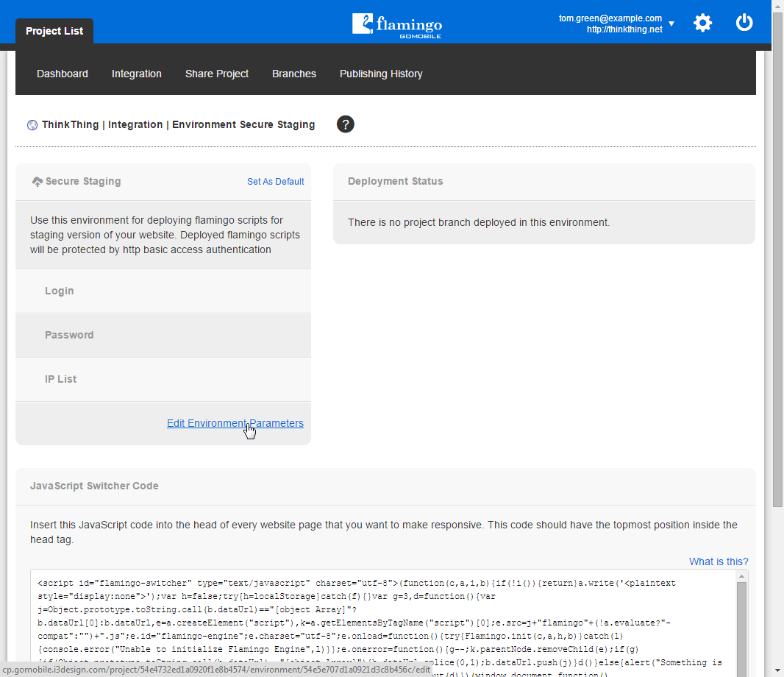Image resolution: width=784 pixels, height=677 pixels.
Task: Click the Secure Staging panel title
Action: [x=83, y=181]
